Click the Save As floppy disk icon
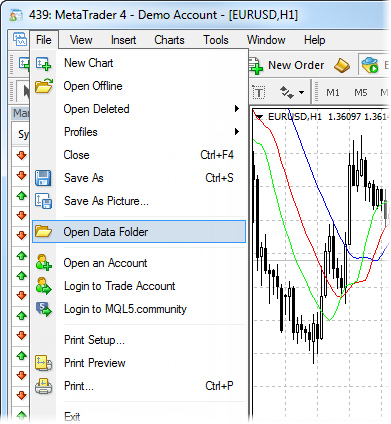391x424 pixels. pyautogui.click(x=43, y=178)
